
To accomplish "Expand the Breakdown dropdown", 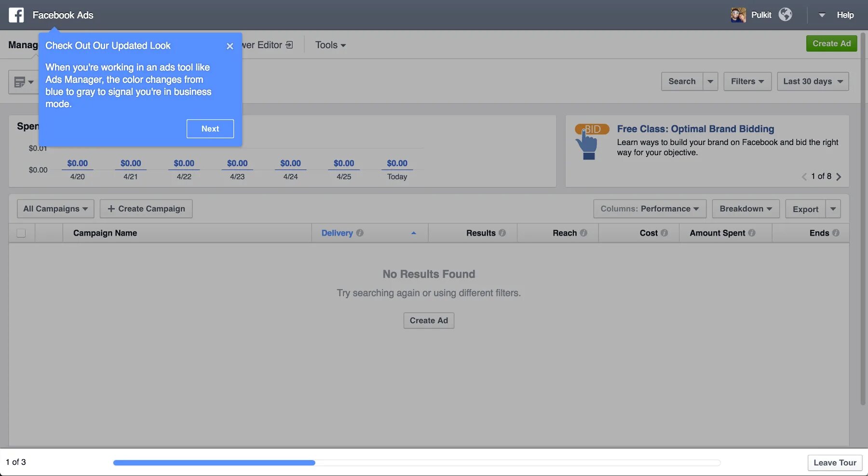I will [x=746, y=209].
